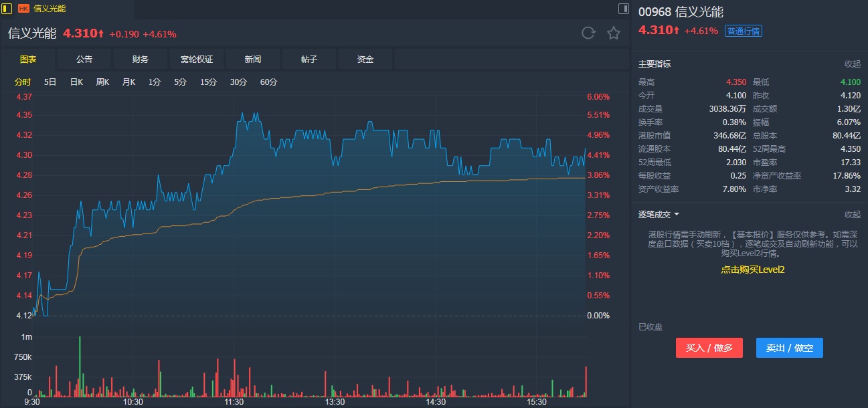Collapse the 主要指标 section via 收起
Image resolution: width=868 pixels, height=408 pixels.
tap(852, 64)
